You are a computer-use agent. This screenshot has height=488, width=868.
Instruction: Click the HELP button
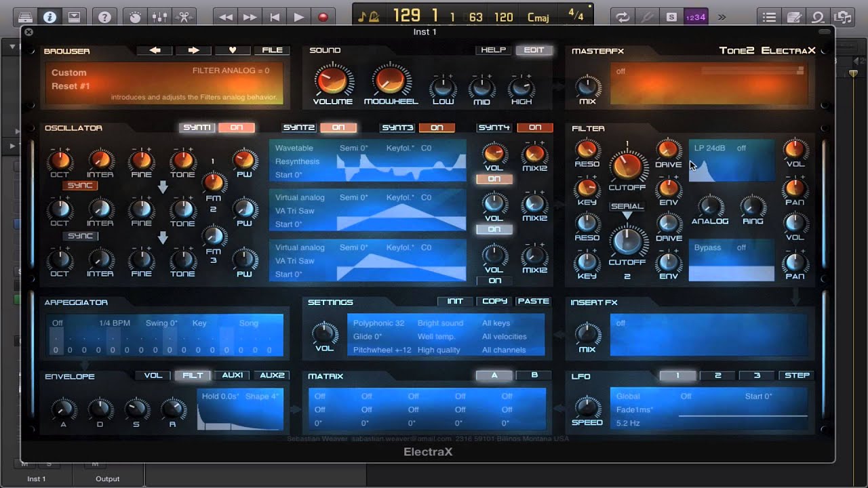(x=493, y=50)
